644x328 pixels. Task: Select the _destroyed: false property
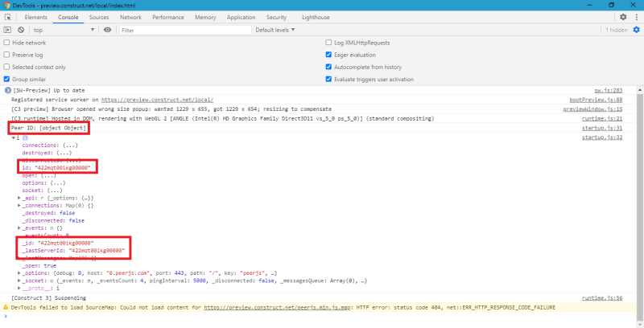click(48, 213)
